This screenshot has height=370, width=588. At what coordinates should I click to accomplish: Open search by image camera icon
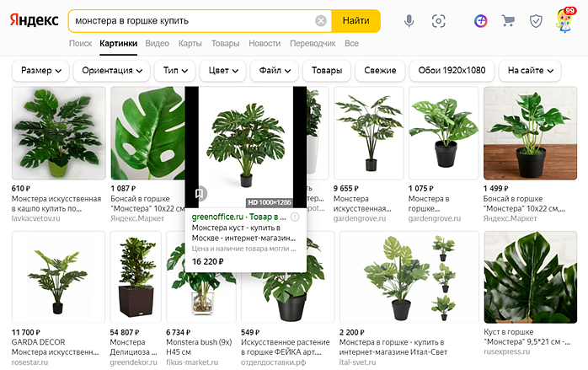(x=439, y=20)
